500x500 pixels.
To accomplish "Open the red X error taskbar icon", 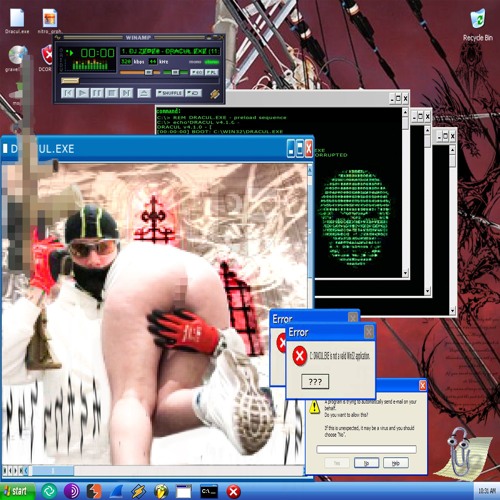I will (x=233, y=491).
